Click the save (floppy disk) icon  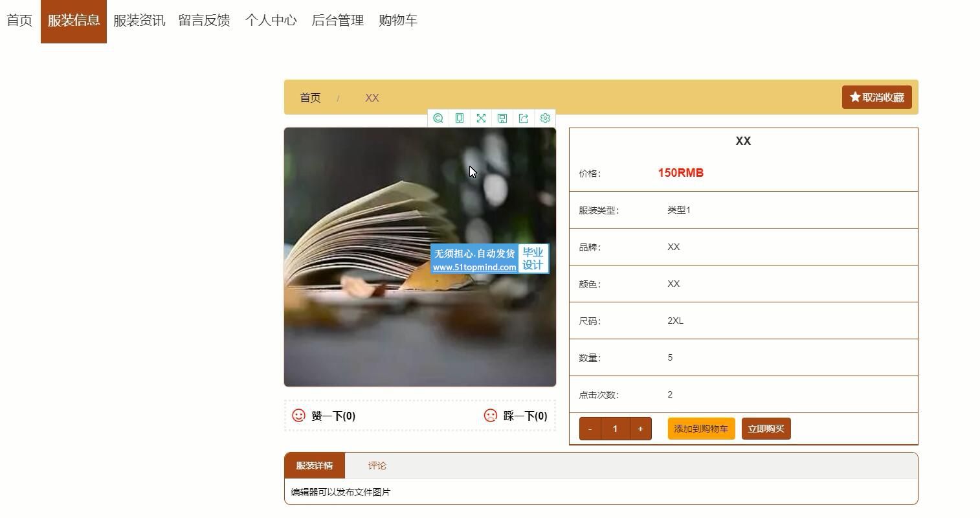(x=502, y=118)
